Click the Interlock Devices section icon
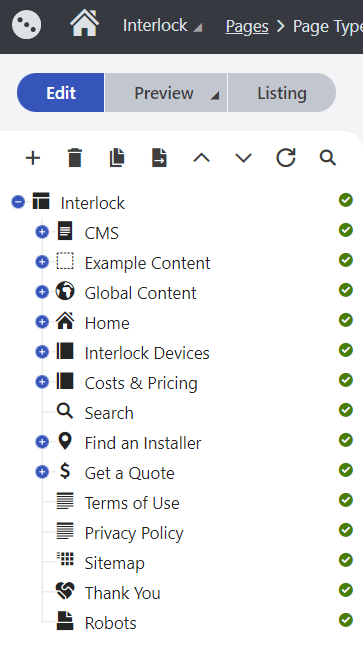Viewport: 363px width, 648px height. [x=65, y=351]
